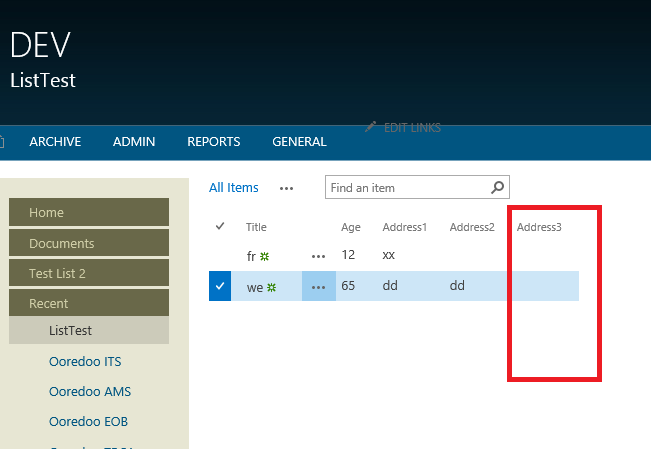Go to Home in the sidebar
The height and width of the screenshot is (449, 651).
pos(89,212)
